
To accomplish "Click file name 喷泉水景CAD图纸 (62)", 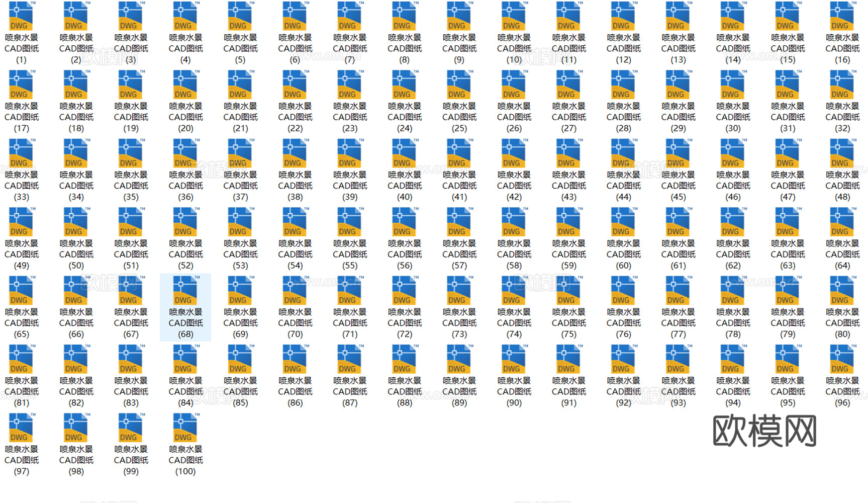I will [733, 255].
